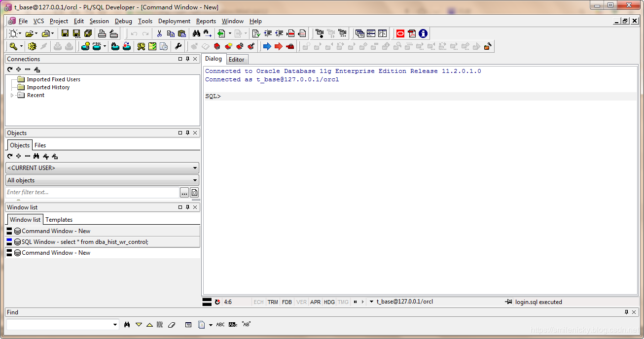
Task: Open the File menu
Action: [23, 21]
